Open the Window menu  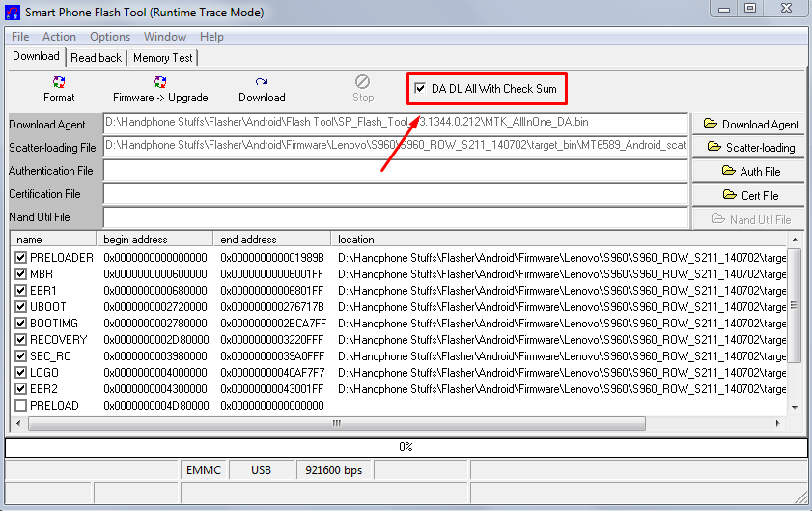point(165,37)
